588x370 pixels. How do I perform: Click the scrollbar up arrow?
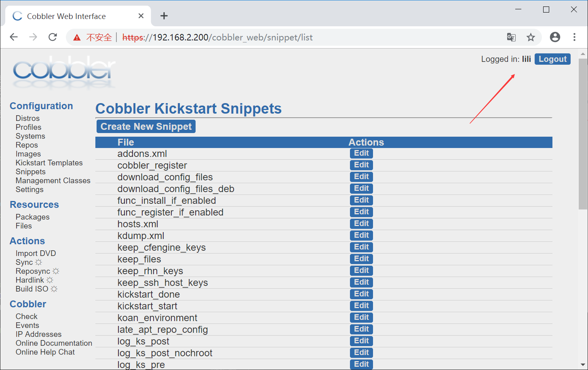583,54
